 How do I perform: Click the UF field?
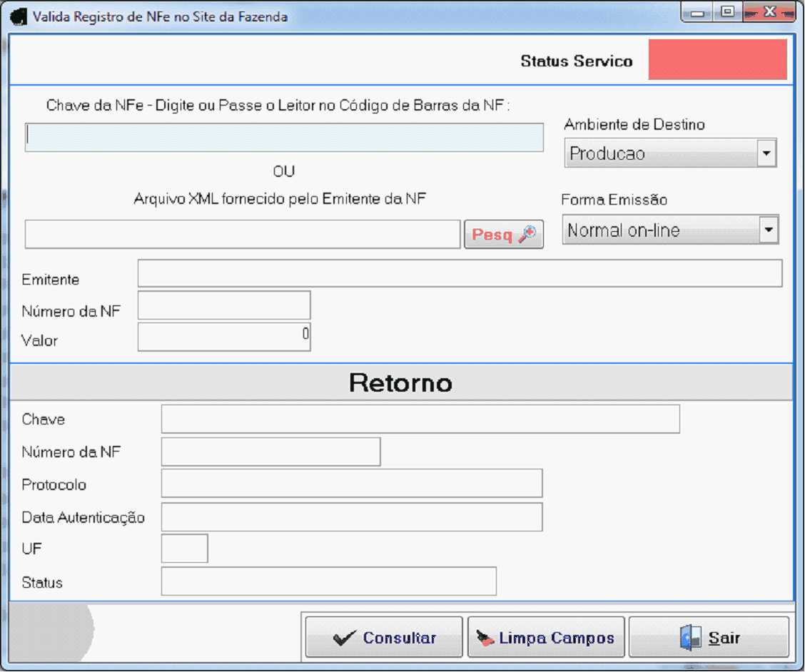(184, 549)
